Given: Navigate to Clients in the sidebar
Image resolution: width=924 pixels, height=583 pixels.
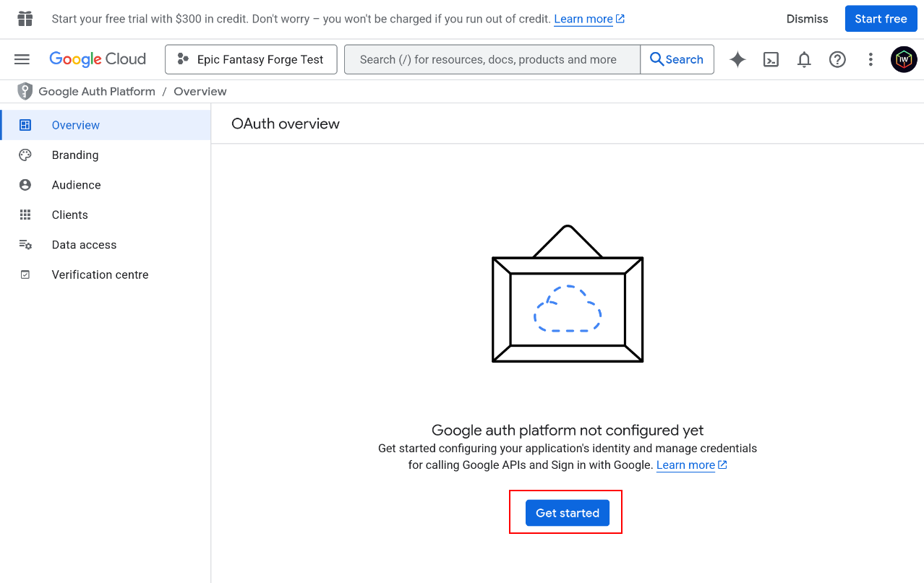Looking at the screenshot, I should (x=69, y=215).
